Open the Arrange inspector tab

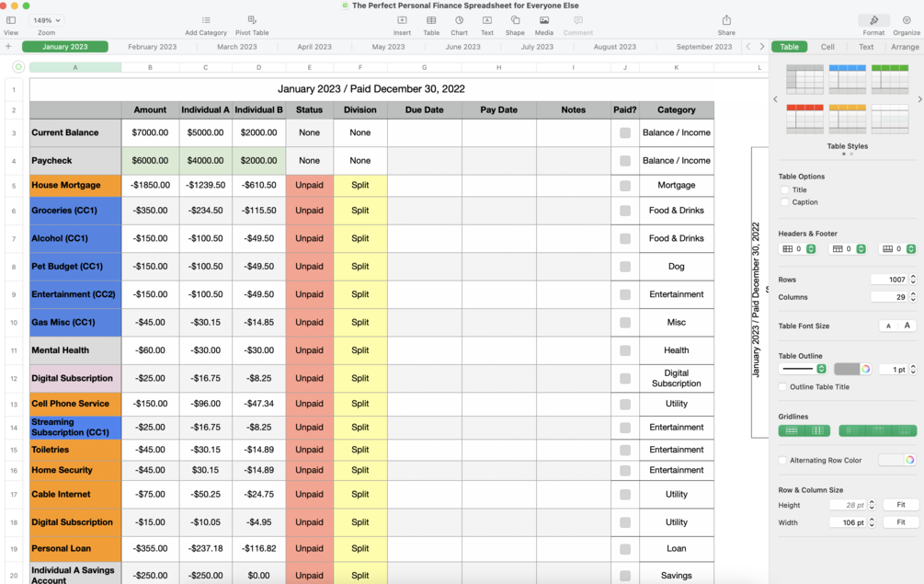(x=905, y=47)
